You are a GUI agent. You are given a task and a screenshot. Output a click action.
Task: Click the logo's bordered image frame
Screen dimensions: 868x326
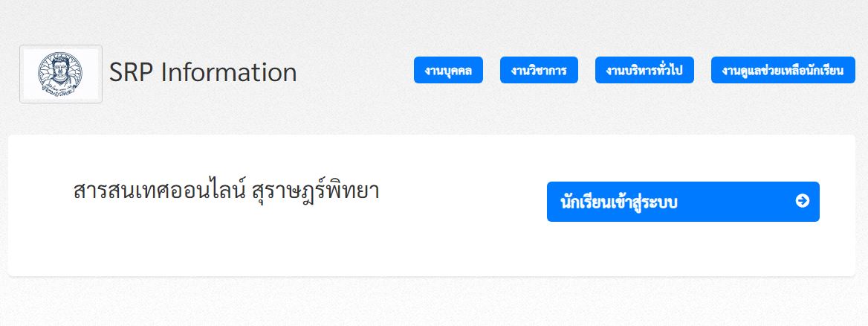(61, 74)
